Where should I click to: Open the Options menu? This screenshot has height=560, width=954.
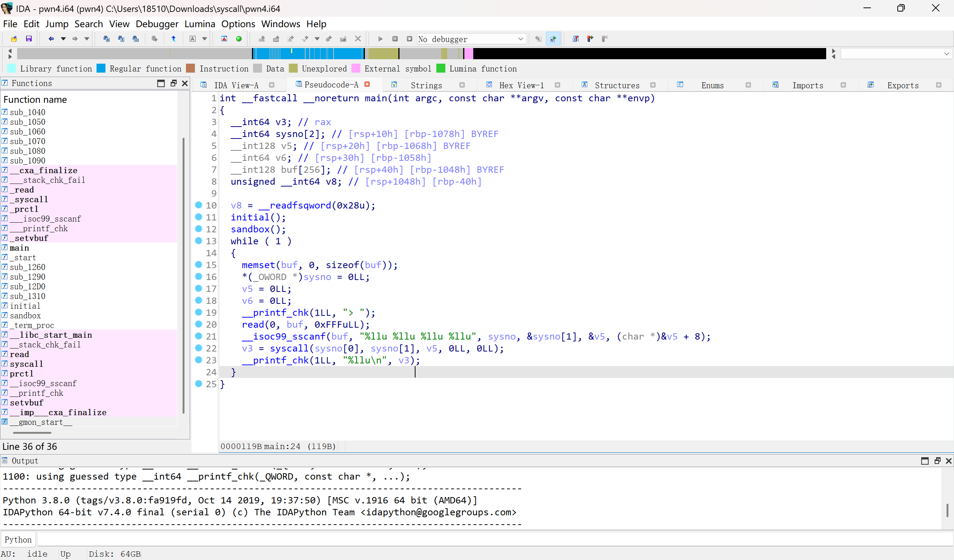238,24
